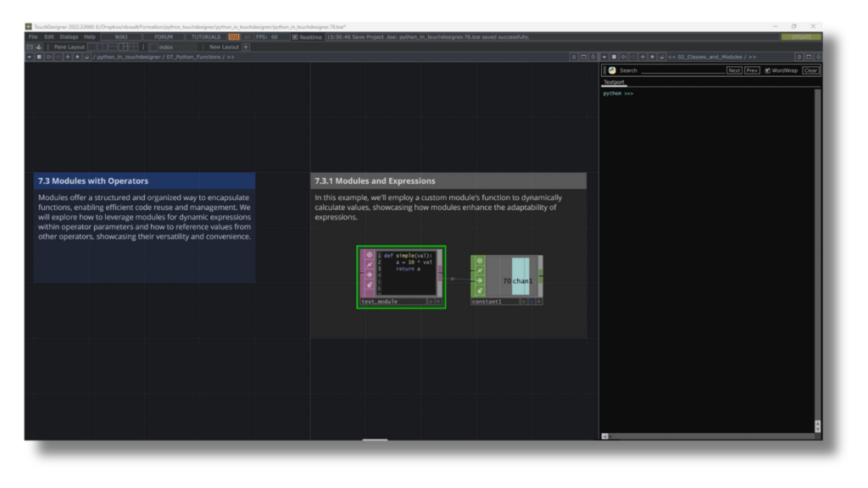Toggle the Realtime checkbox

(295, 37)
